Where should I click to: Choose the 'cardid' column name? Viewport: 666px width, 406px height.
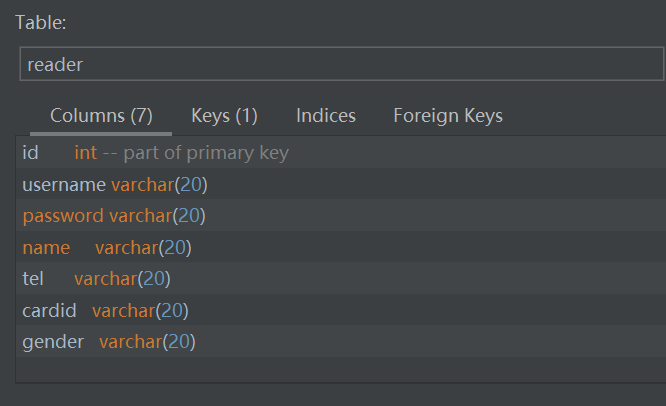pos(49,311)
